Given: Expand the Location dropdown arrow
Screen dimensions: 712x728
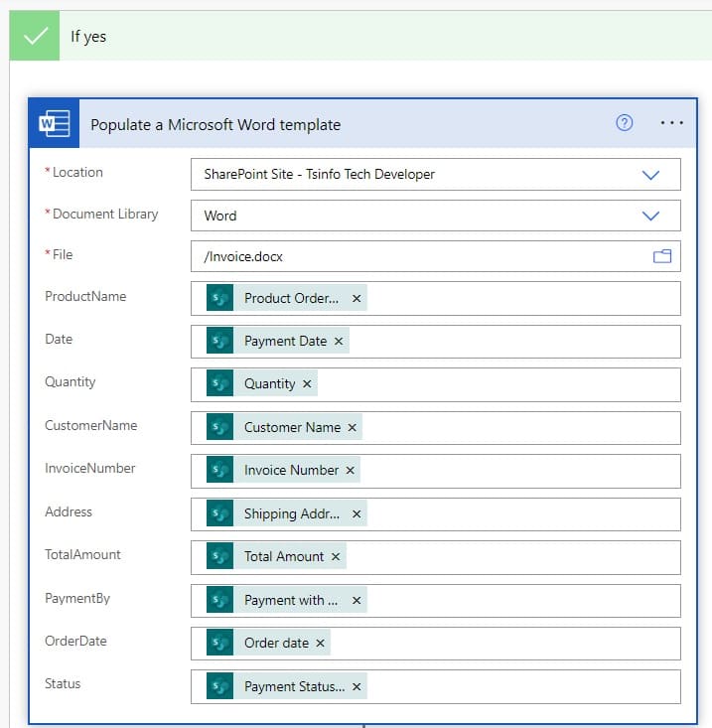Looking at the screenshot, I should click(x=650, y=175).
